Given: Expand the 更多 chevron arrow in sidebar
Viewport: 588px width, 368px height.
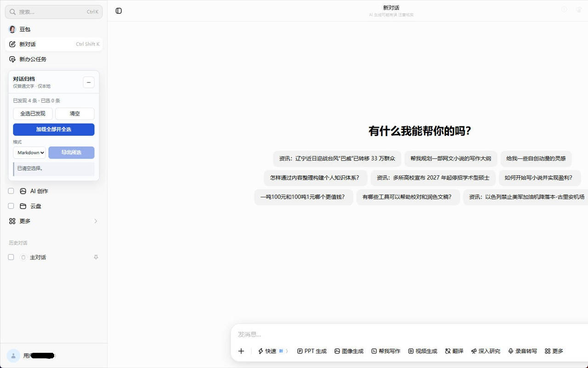Looking at the screenshot, I should [x=96, y=221].
